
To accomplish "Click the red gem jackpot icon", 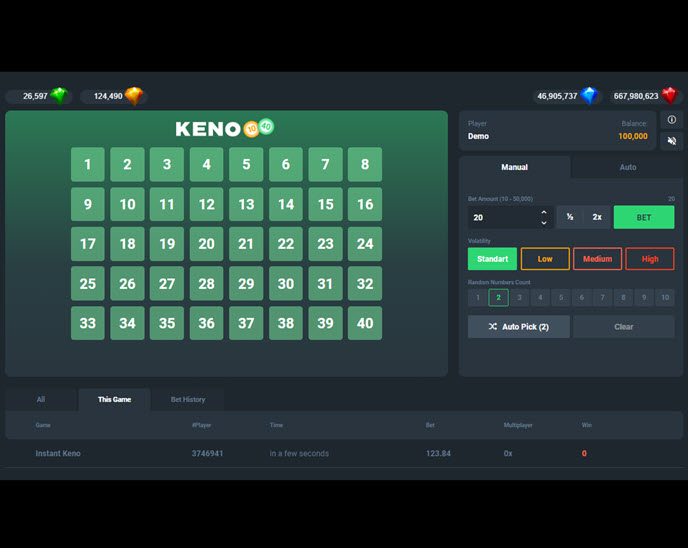I will (670, 96).
